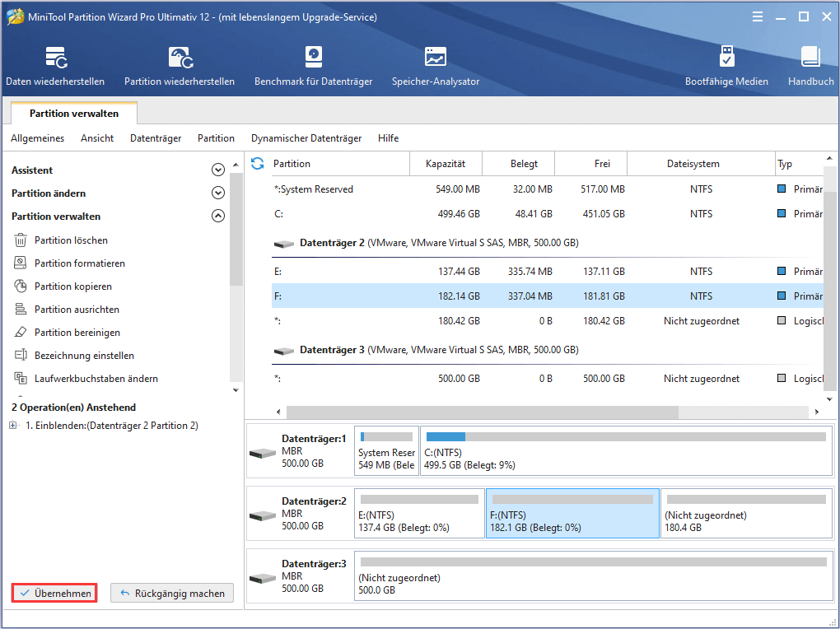Screen dimensions: 840x629
Task: Collapse the Partition verwalten section
Action: [218, 216]
